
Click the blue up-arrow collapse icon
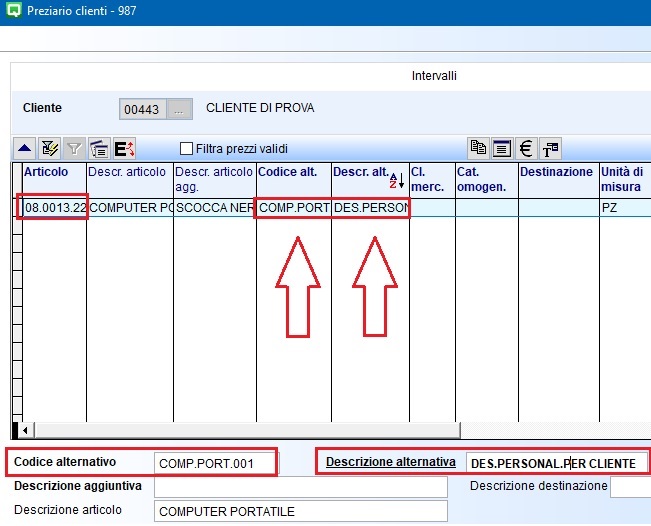click(25, 149)
